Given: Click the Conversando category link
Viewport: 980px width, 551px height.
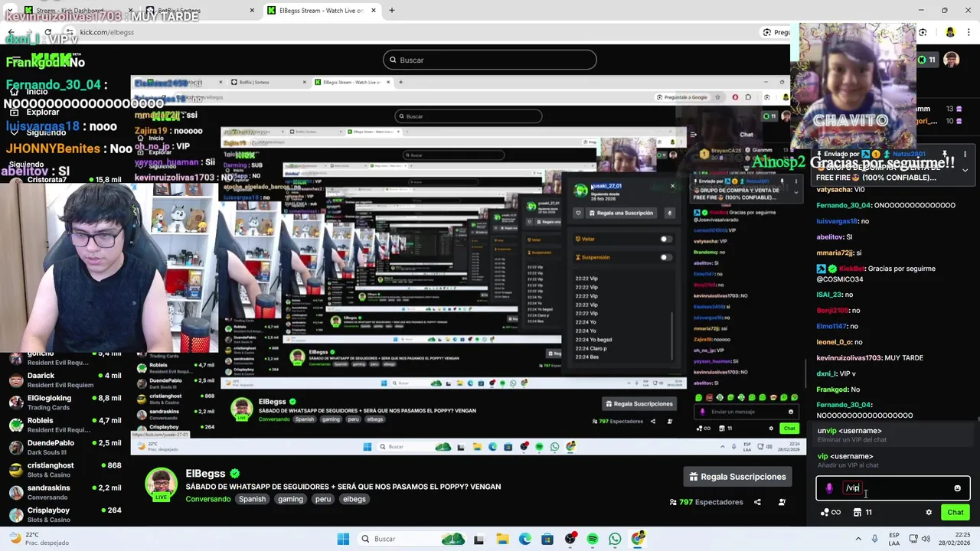Looking at the screenshot, I should point(207,499).
